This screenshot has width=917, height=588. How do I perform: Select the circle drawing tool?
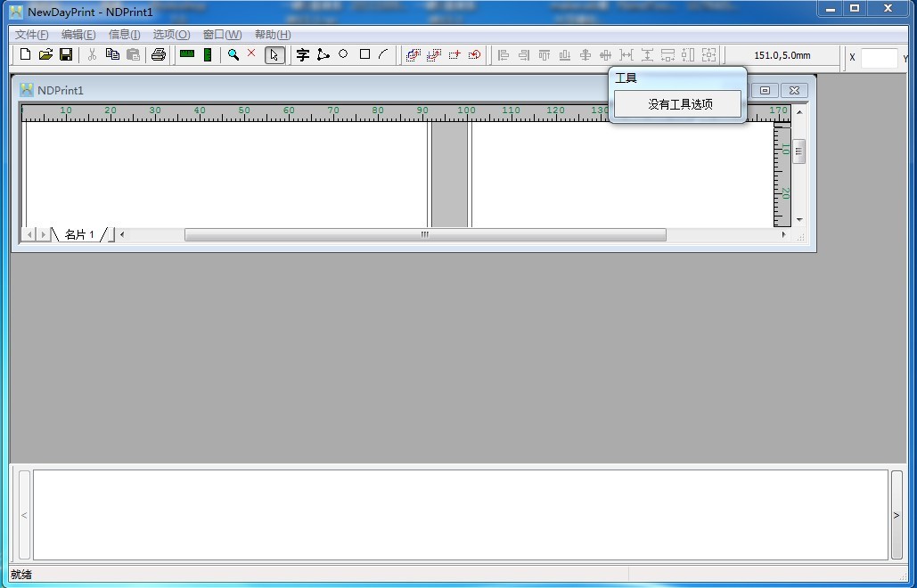point(343,54)
